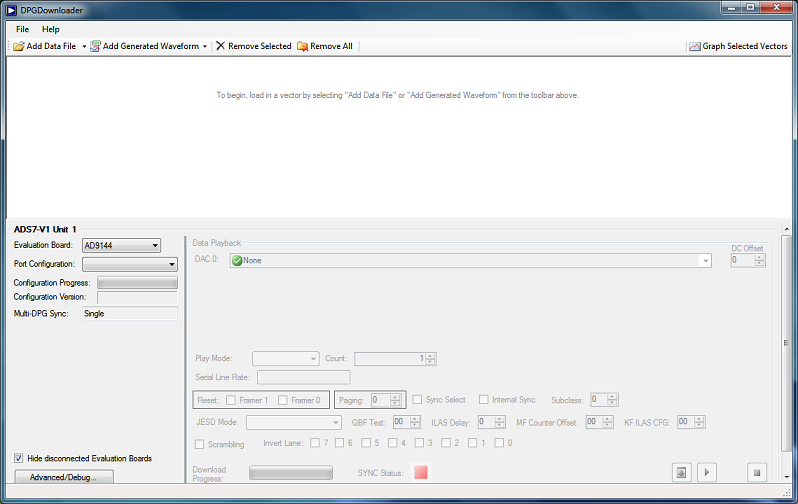
Task: Uncheck Hide disconnected Evaluation Boards
Action: [x=19, y=458]
